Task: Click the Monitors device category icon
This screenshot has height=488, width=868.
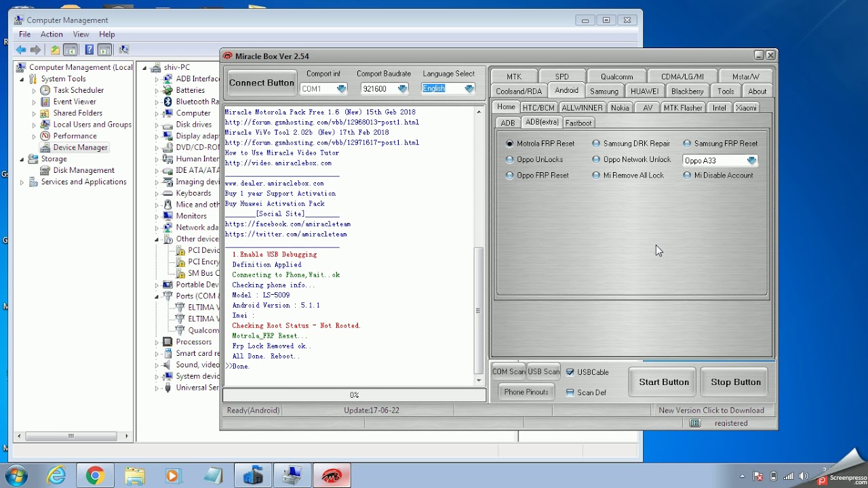Action: [167, 216]
